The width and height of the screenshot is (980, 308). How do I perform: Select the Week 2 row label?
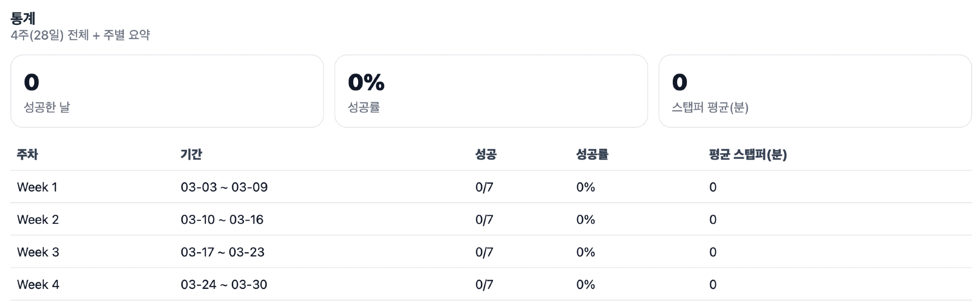point(38,219)
